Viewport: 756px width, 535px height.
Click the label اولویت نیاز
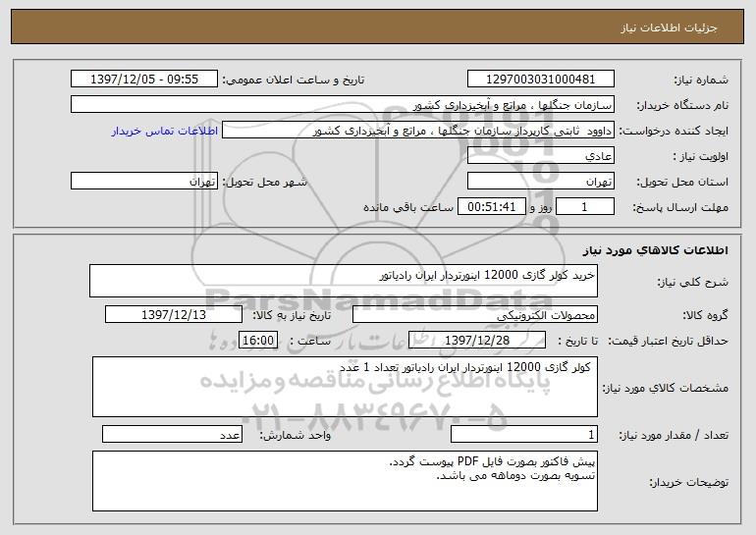point(701,157)
